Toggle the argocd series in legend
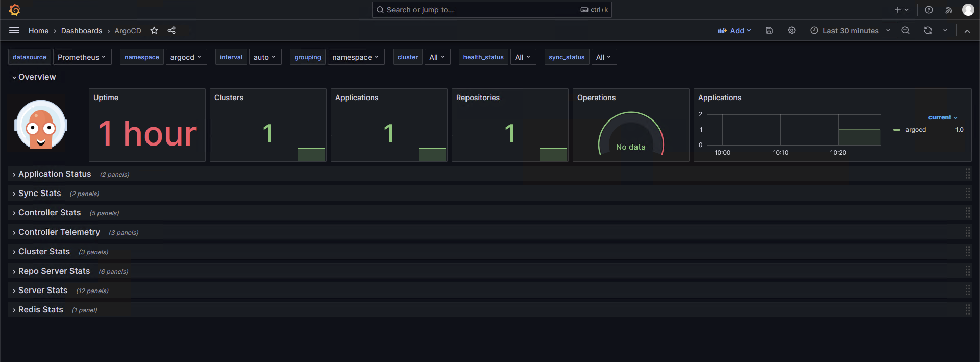Image resolution: width=980 pixels, height=362 pixels. click(916, 130)
